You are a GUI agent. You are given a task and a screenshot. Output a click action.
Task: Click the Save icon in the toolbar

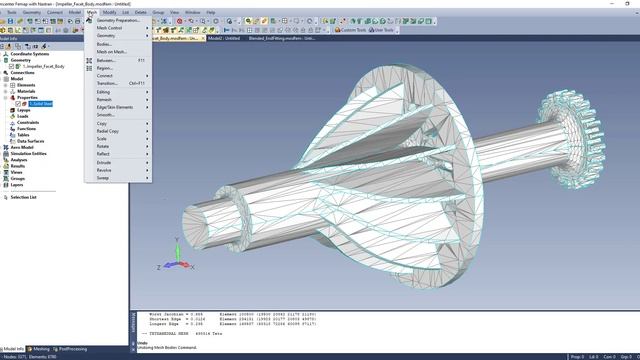pyautogui.click(x=10, y=21)
